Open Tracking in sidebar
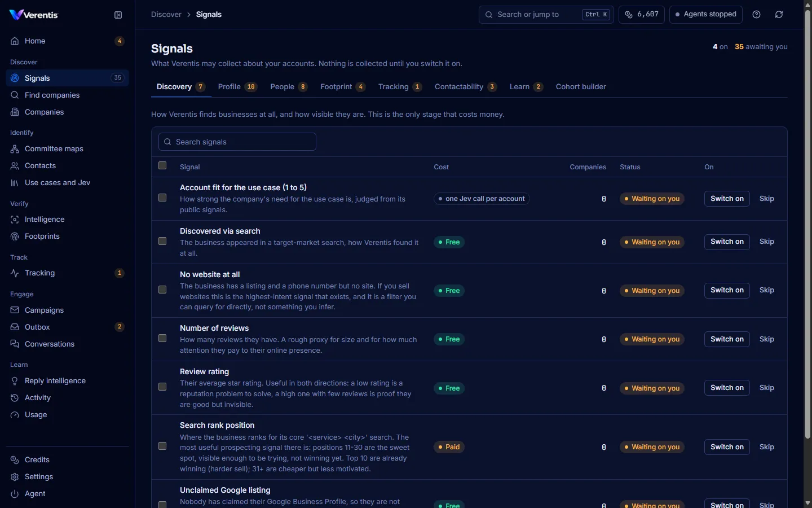This screenshot has height=508, width=812. [67, 273]
